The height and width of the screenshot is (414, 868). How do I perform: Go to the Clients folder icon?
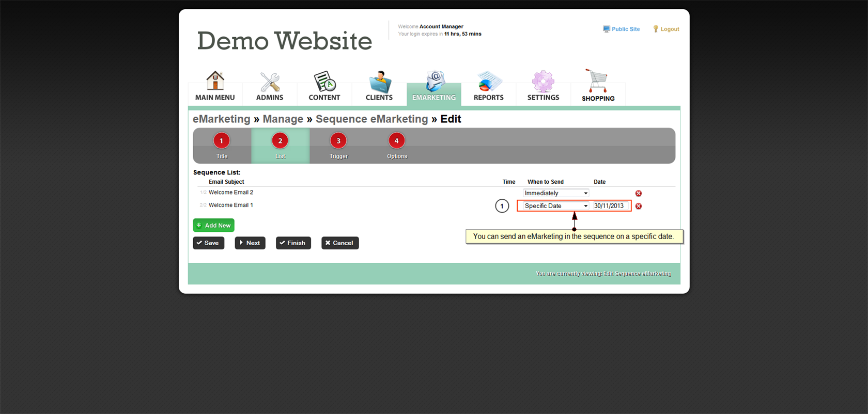tap(379, 82)
